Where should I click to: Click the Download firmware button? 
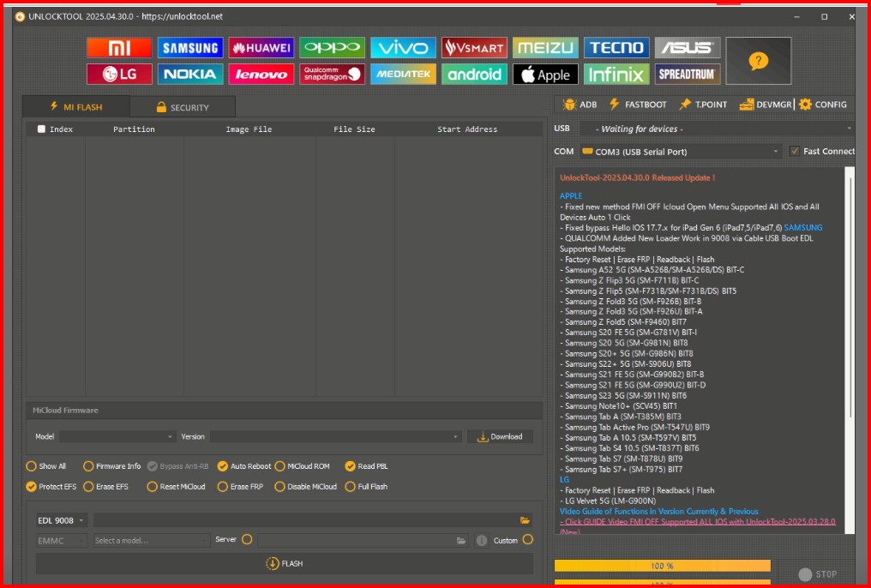[x=500, y=436]
